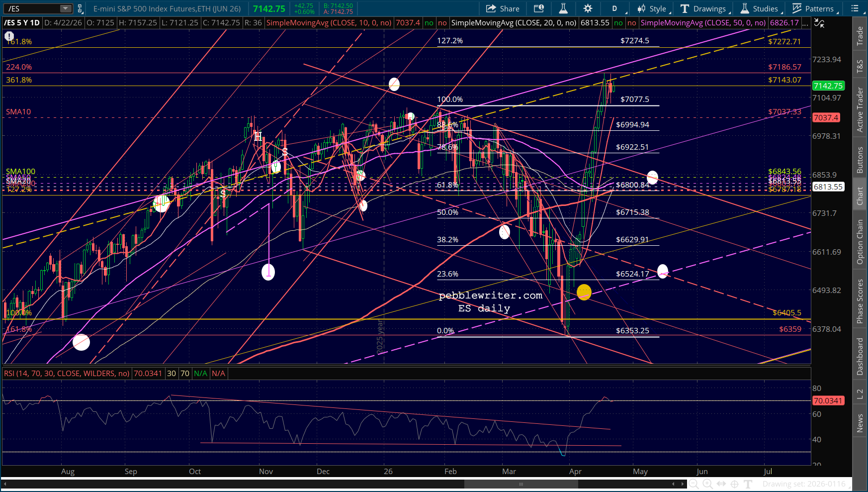Click the zoom out magnifier icon

694,484
